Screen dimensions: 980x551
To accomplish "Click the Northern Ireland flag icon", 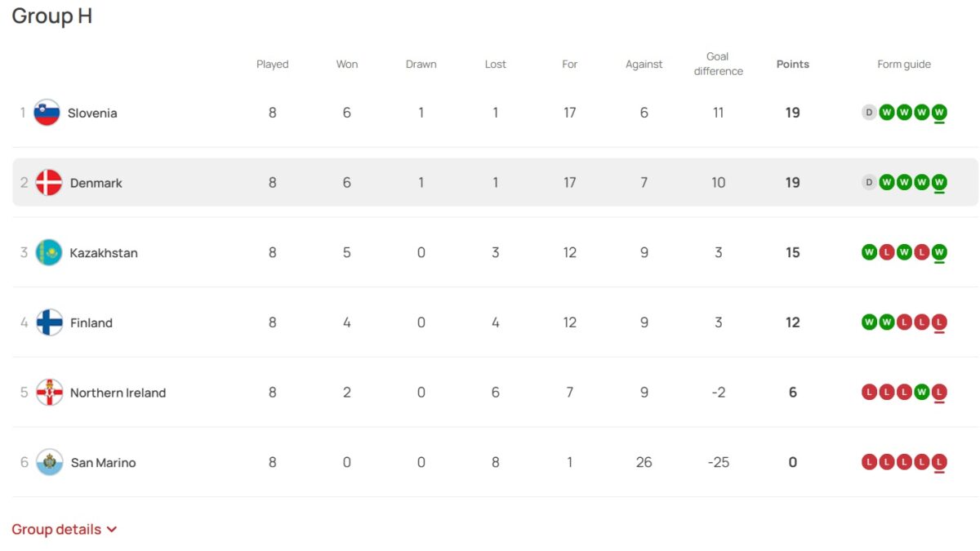I will click(49, 393).
